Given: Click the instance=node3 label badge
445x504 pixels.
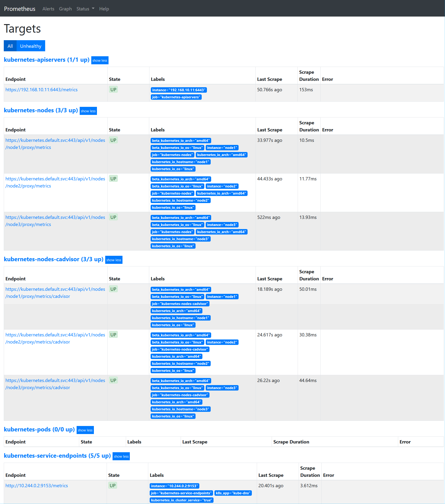Looking at the screenshot, I should (x=222, y=225).
